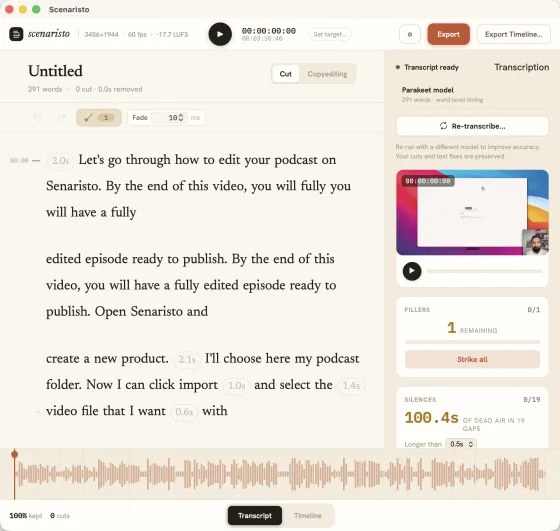Switch to Cut mode
The height and width of the screenshot is (531, 560).
pyautogui.click(x=285, y=74)
